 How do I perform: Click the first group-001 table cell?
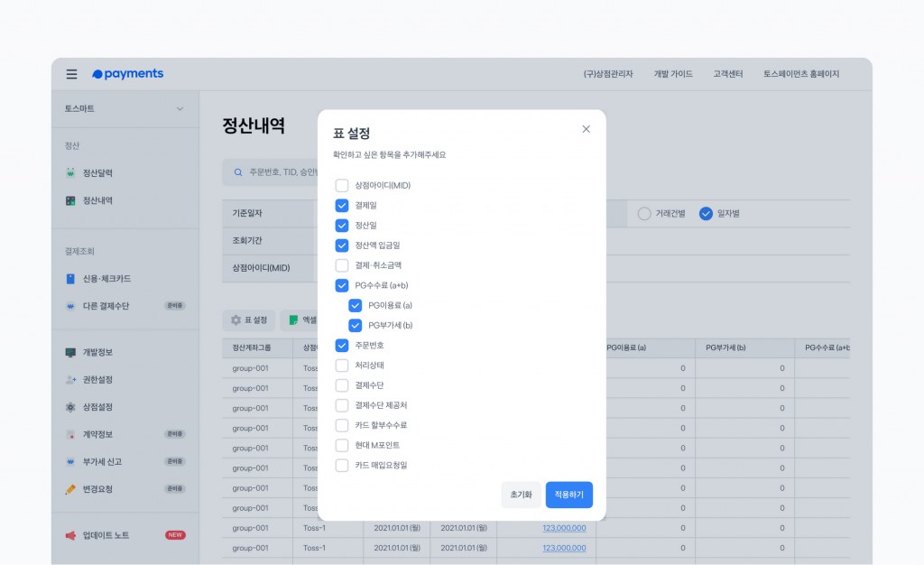tap(251, 369)
